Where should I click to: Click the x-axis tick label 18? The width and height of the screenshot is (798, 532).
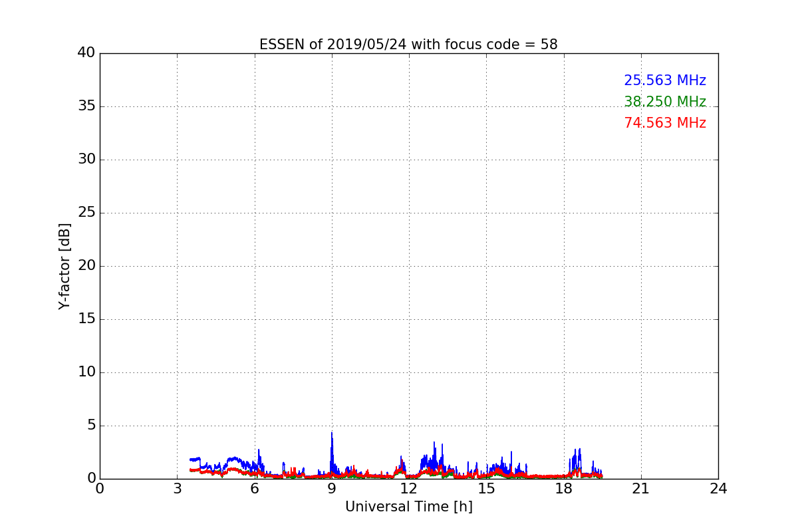click(563, 489)
